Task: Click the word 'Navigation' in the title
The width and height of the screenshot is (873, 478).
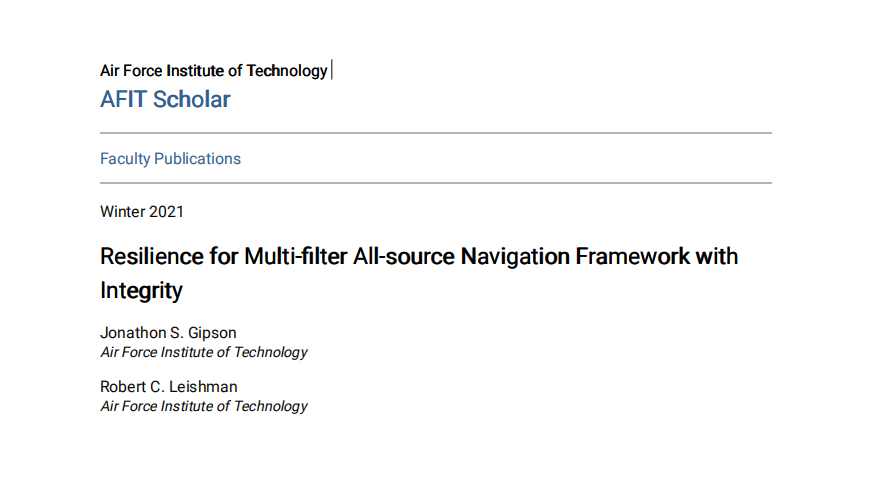Action: pos(515,258)
